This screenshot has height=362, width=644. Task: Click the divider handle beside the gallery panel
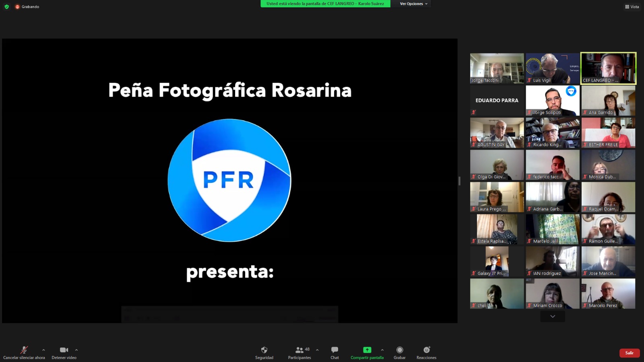[459, 181]
